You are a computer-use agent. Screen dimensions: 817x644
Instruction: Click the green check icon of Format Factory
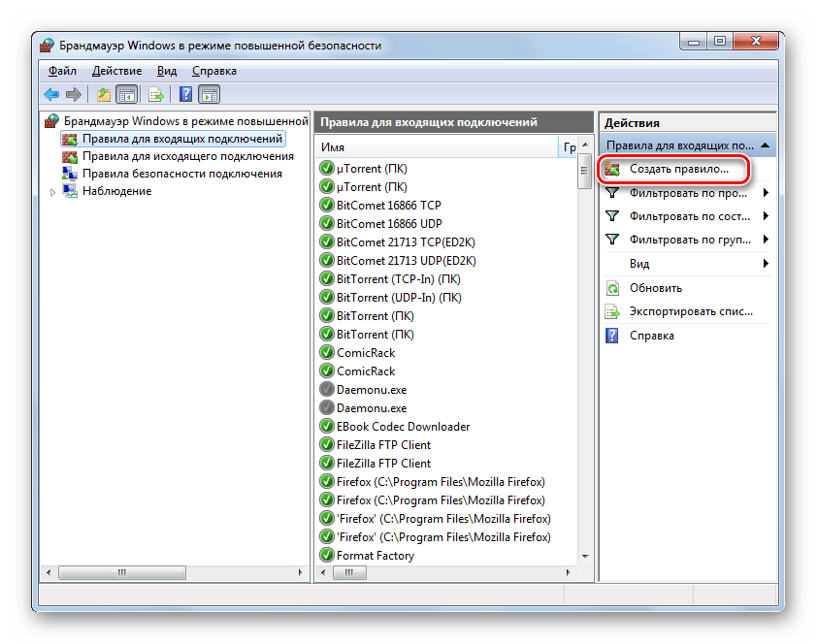click(327, 556)
